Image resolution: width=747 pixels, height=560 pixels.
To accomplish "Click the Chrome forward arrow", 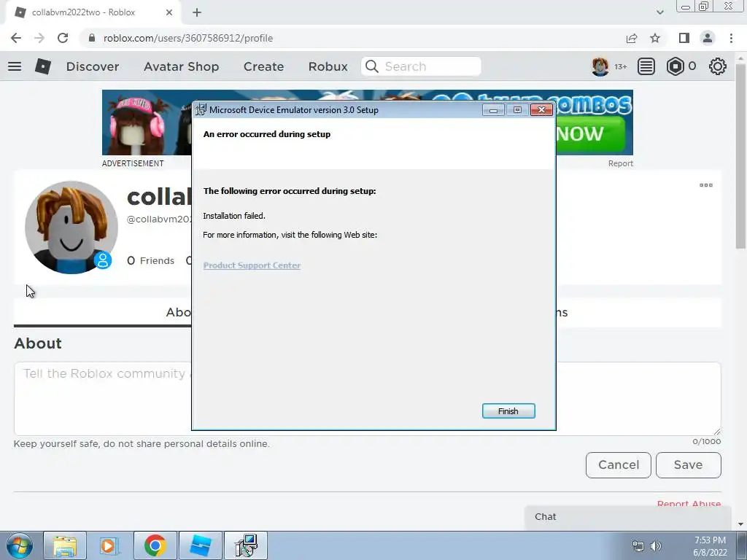I will pos(39,38).
